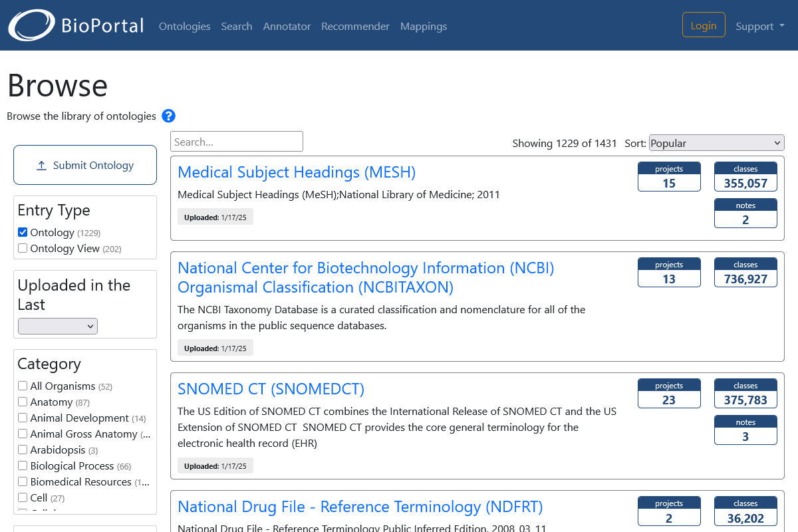Open the Uploaded in the Last dropdown

coord(58,326)
